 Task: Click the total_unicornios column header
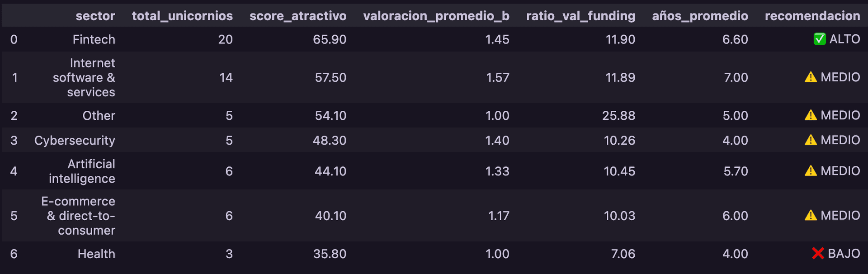coord(182,16)
